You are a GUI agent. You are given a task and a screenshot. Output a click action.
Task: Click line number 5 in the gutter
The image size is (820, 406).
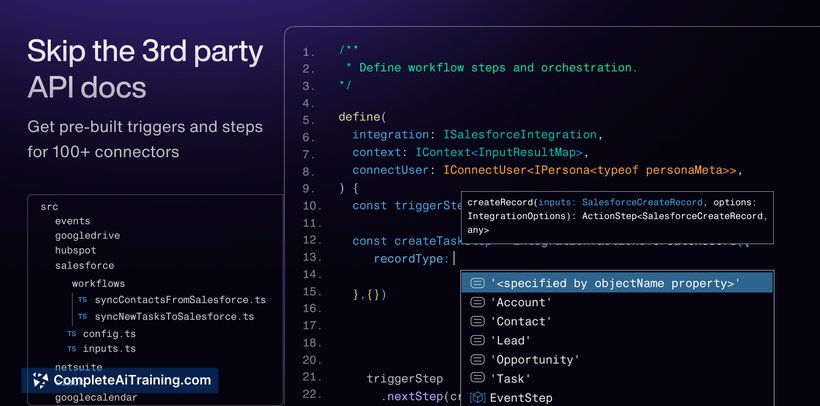309,120
